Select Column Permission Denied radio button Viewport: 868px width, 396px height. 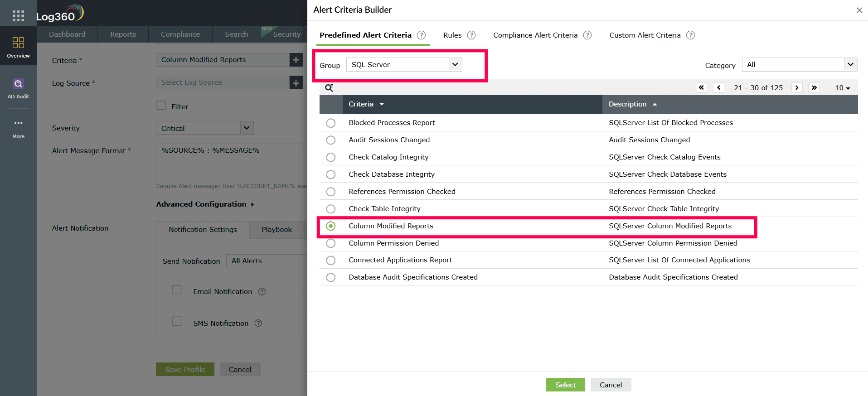331,243
